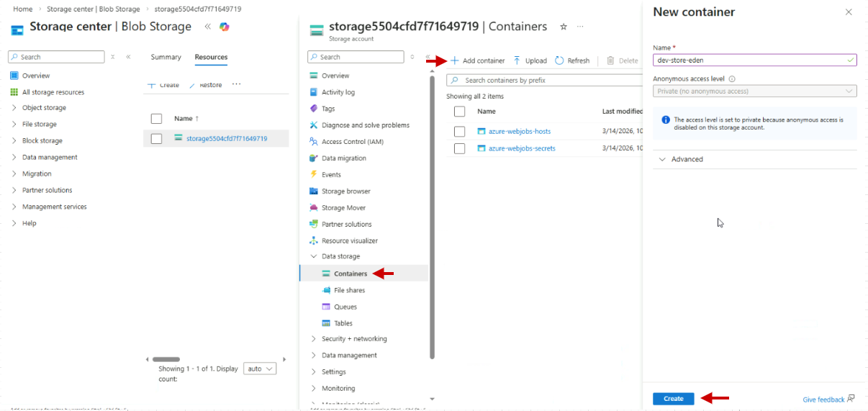Switch to the Summary tab
Image resolution: width=868 pixels, height=411 pixels.
coord(166,58)
